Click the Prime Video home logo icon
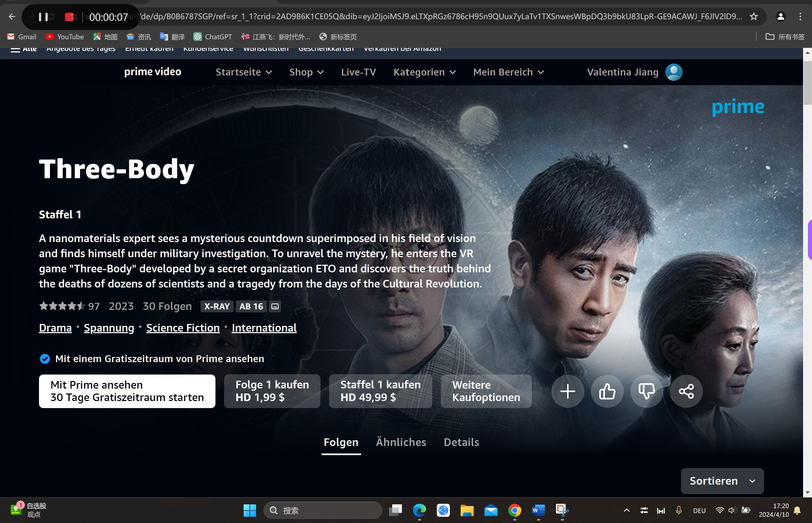812x523 pixels. coord(152,72)
